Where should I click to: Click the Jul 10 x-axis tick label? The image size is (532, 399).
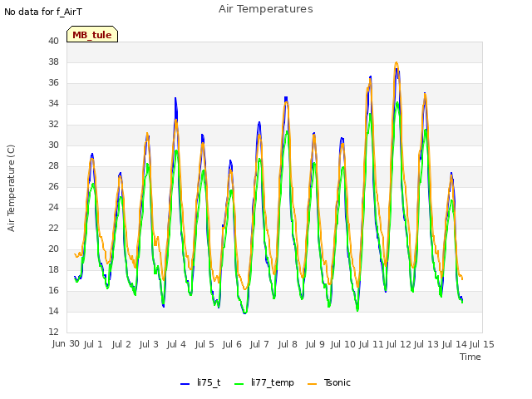(343, 344)
